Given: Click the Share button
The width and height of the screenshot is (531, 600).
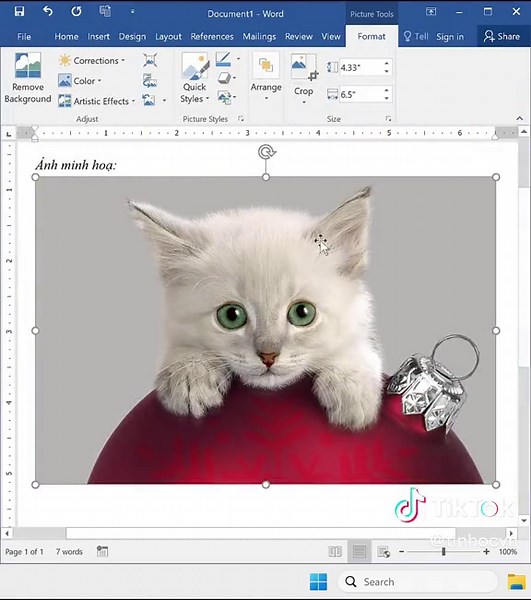Looking at the screenshot, I should [x=502, y=36].
